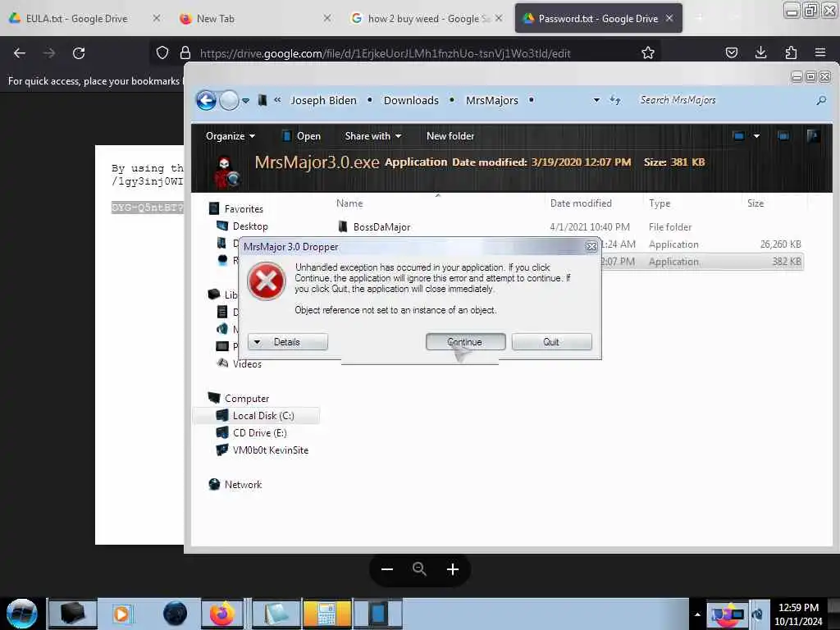This screenshot has height=630, width=840.
Task: Select the BossDaMajor folder
Action: [381, 227]
